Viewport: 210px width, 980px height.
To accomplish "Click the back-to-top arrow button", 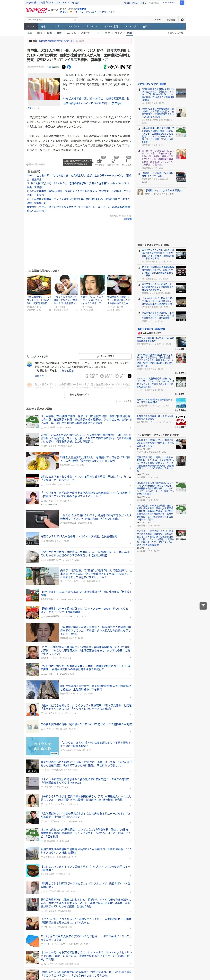I will click(x=203, y=606).
